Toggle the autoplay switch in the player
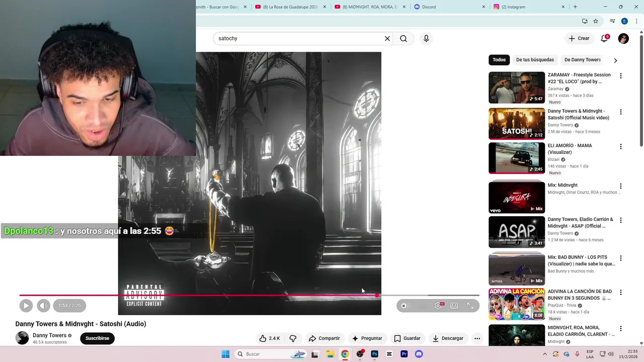The width and height of the screenshot is (644, 362). (404, 306)
